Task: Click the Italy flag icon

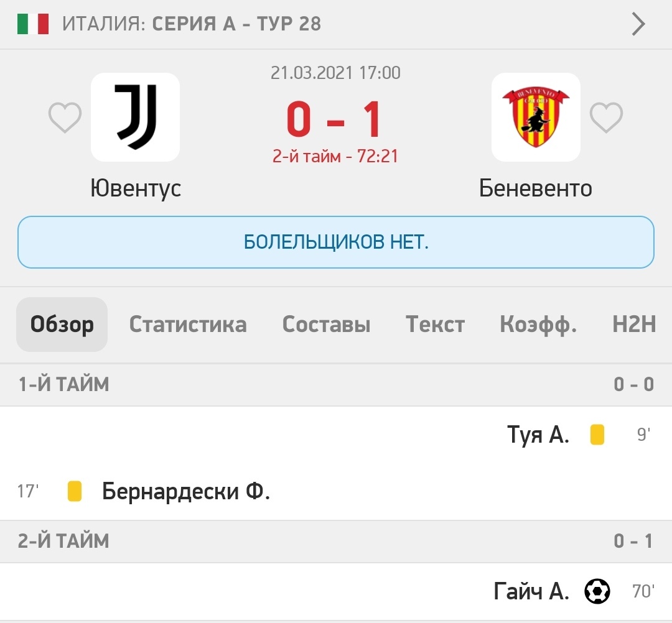Action: pos(33,24)
